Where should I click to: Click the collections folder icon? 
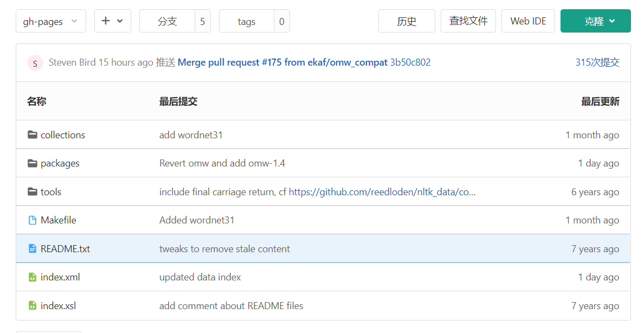pos(32,135)
